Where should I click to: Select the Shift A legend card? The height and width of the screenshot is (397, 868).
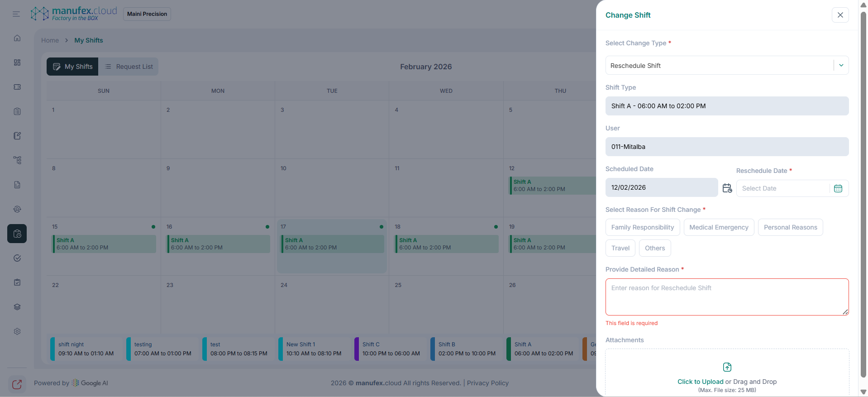(x=542, y=349)
